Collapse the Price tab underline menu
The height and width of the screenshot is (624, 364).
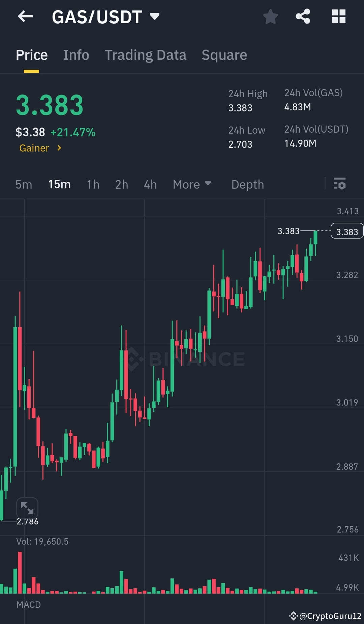[x=31, y=55]
